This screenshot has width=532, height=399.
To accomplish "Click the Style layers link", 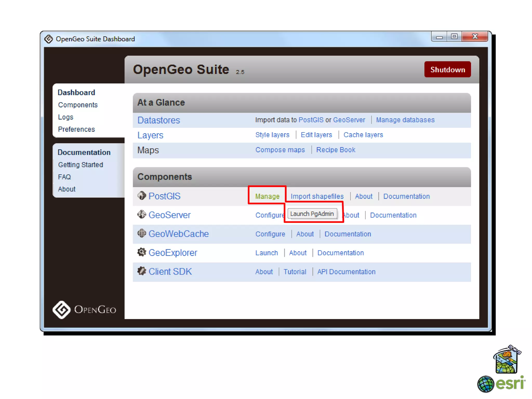I will click(x=272, y=135).
